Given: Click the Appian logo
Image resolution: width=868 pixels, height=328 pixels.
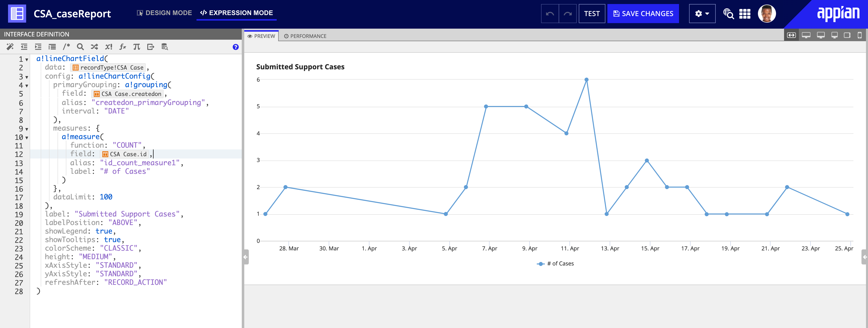Looking at the screenshot, I should pos(838,14).
